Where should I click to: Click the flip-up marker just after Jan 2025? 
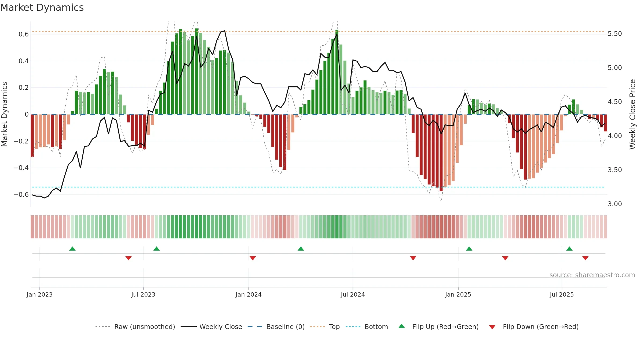tap(469, 249)
